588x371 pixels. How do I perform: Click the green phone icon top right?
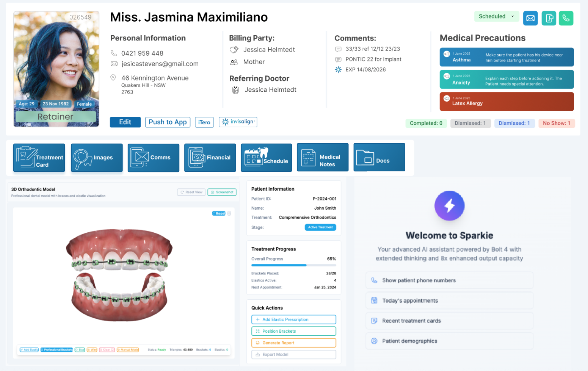566,18
